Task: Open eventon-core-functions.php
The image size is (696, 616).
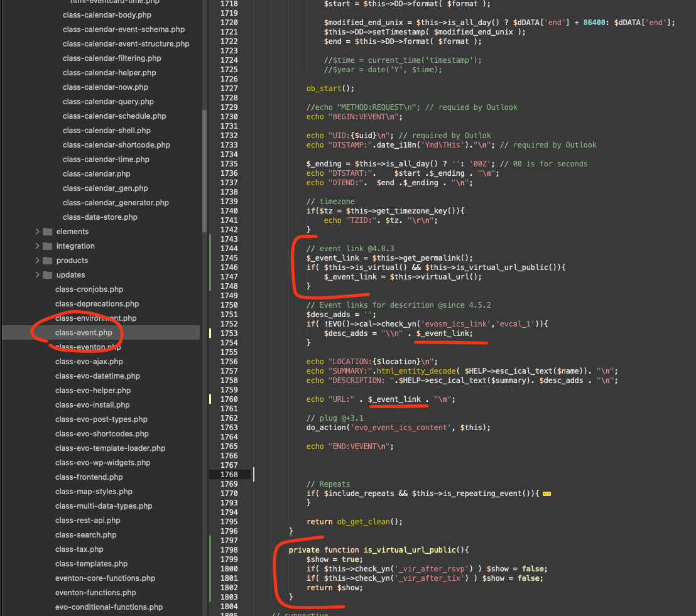Action: coord(105,578)
